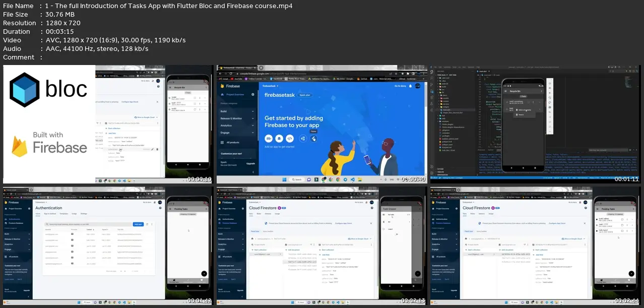Image resolution: width=644 pixels, height=308 pixels.
Task: Tap Pending Tasks bottom tab in 00:01:42 emulator
Action: (174, 281)
